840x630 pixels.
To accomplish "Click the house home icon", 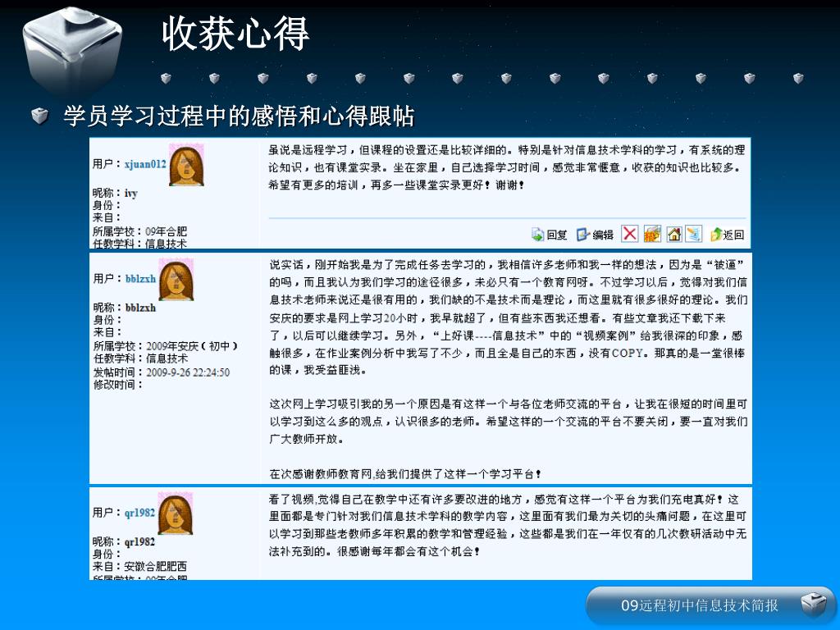I will click(x=674, y=234).
